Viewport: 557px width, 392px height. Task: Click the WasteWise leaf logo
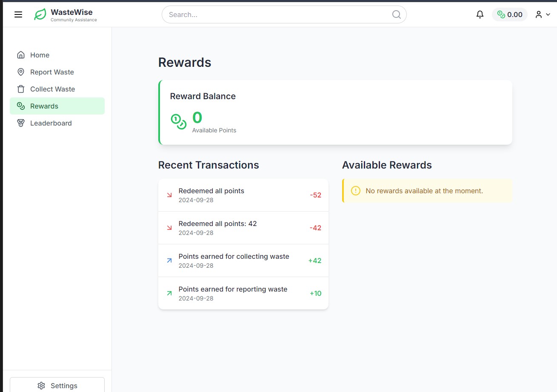pyautogui.click(x=40, y=14)
